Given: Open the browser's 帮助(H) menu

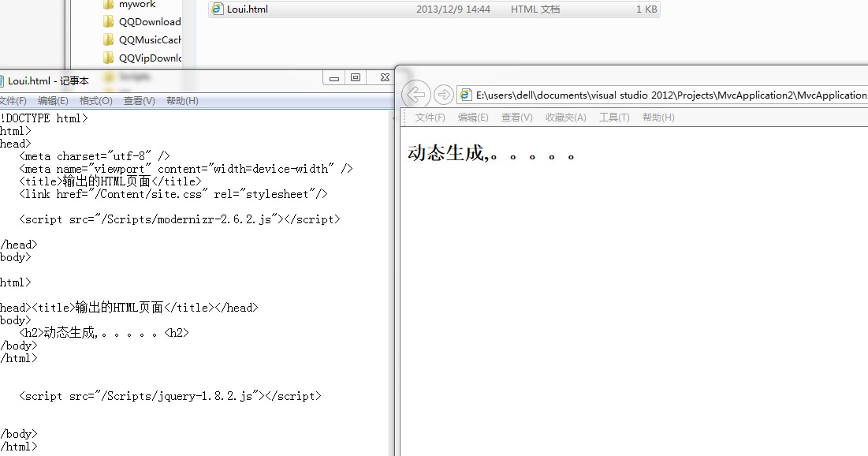Looking at the screenshot, I should point(658,118).
